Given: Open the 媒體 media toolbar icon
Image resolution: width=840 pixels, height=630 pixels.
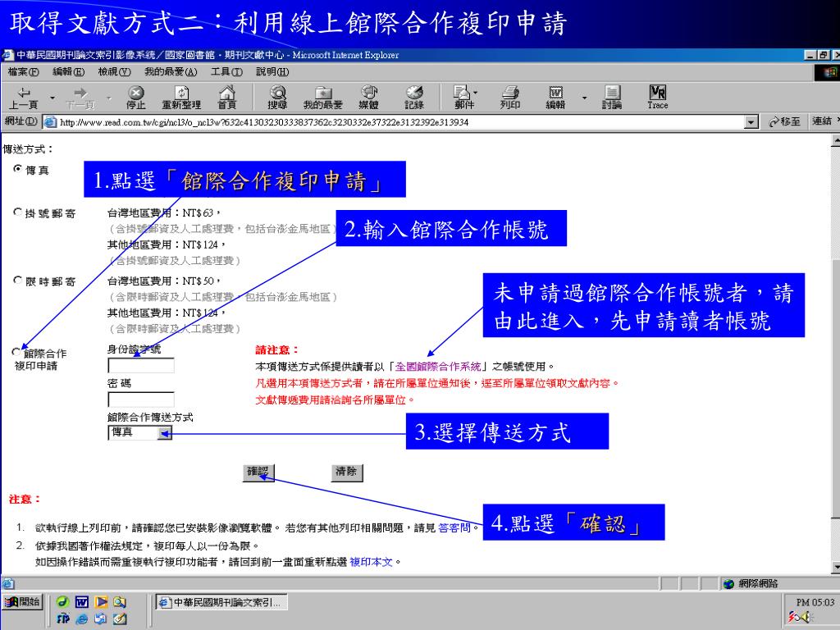Looking at the screenshot, I should 368,98.
